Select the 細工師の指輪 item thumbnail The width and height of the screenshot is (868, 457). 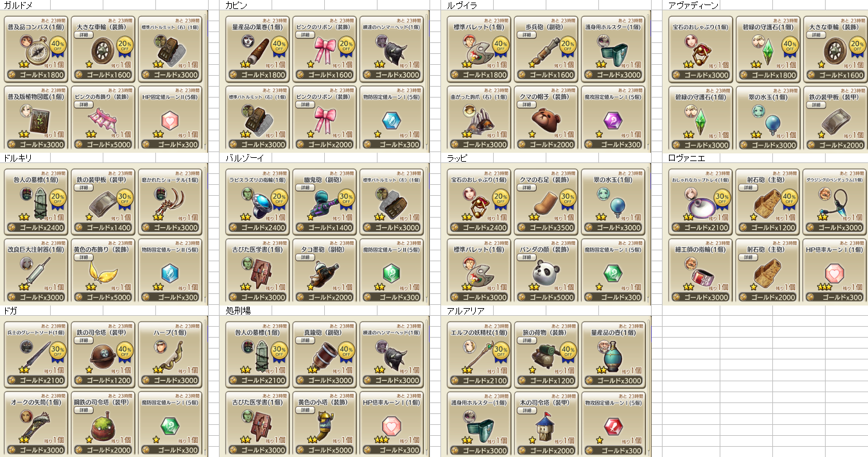pos(700,273)
